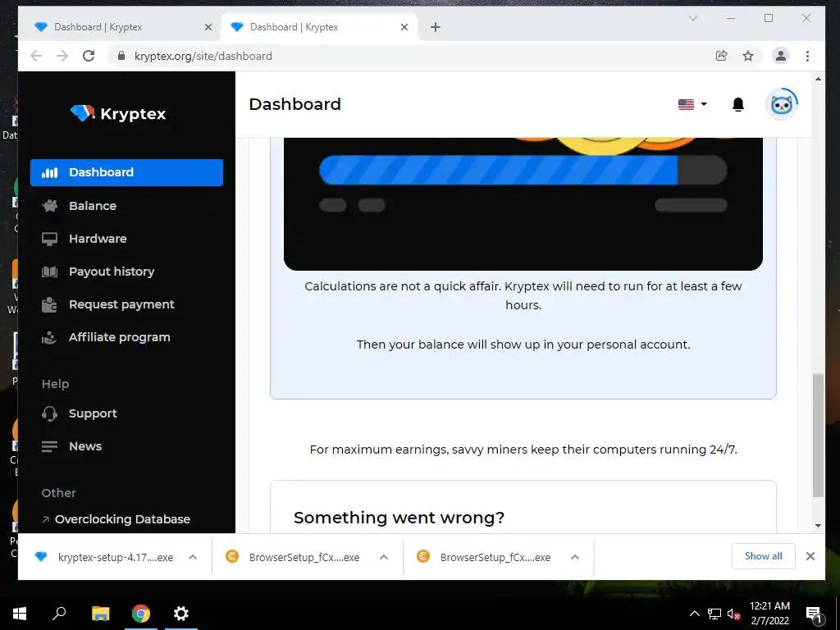Viewport: 840px width, 630px height.
Task: Click Chrome icon in taskbar
Action: pos(141,614)
